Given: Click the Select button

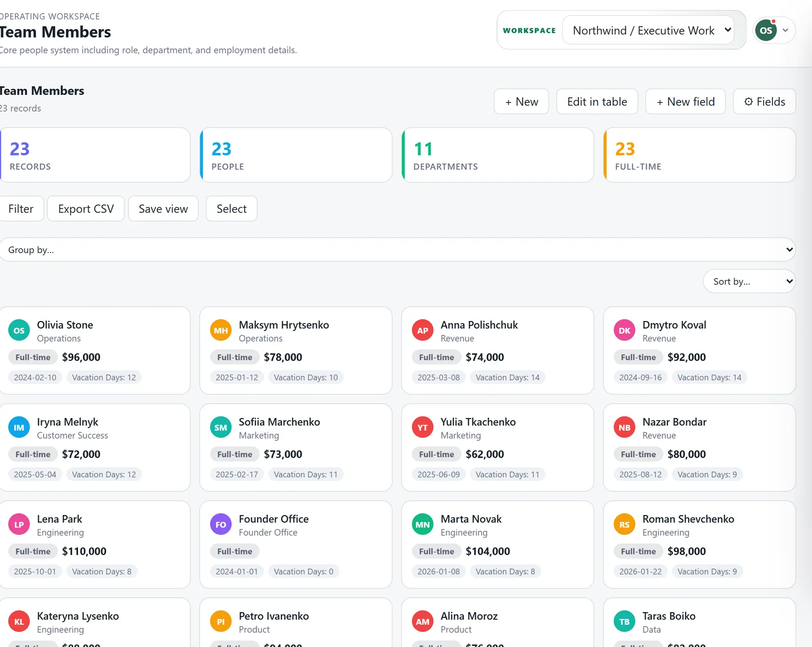Looking at the screenshot, I should tap(231, 209).
